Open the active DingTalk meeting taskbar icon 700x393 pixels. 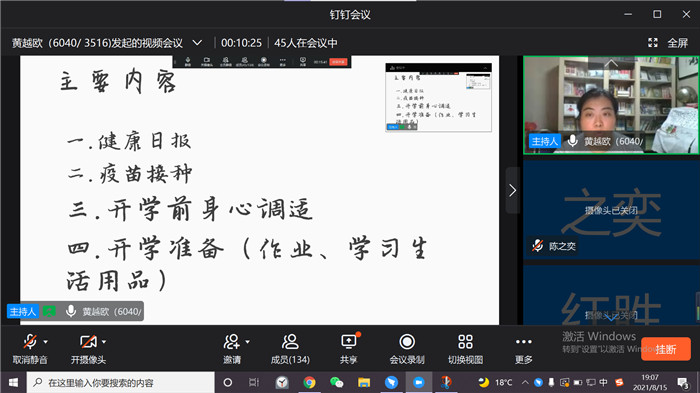click(419, 383)
